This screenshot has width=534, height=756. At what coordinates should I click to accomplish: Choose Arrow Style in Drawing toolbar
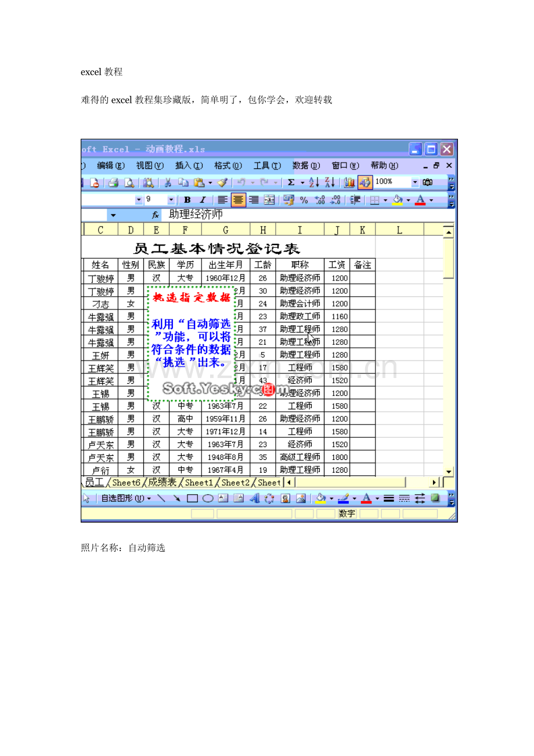420,498
